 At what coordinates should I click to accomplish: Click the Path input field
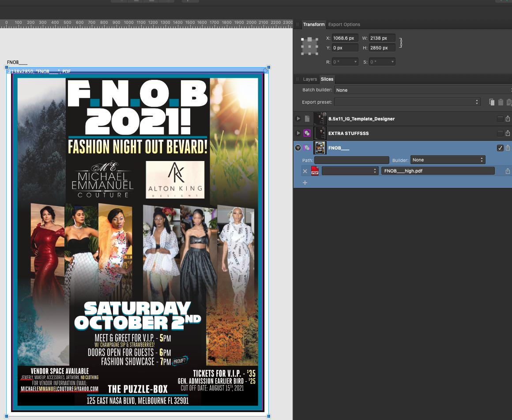pyautogui.click(x=352, y=160)
